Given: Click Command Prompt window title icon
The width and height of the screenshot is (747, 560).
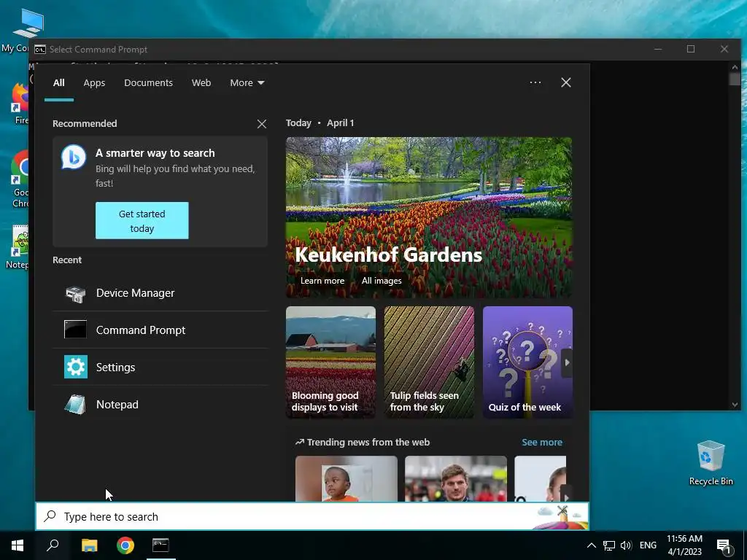Looking at the screenshot, I should click(x=40, y=50).
